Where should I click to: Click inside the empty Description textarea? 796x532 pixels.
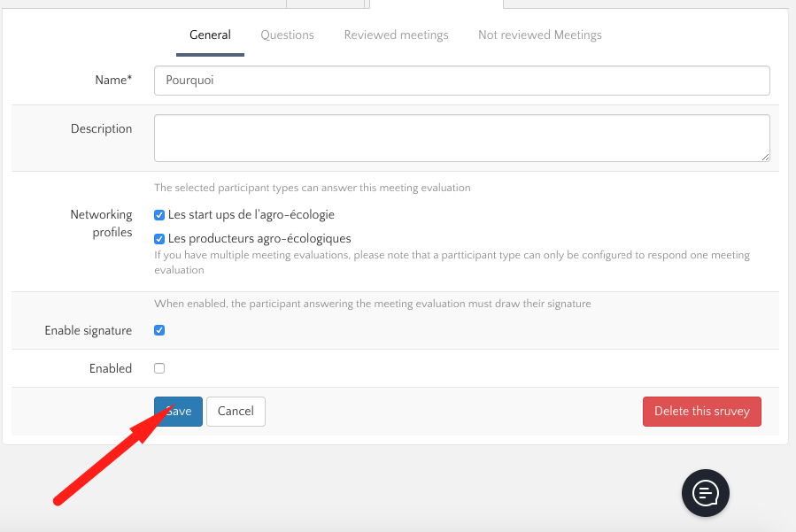pos(461,137)
